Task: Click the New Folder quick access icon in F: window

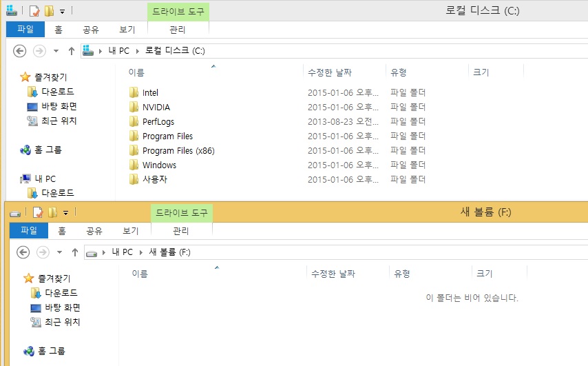Action: point(52,212)
